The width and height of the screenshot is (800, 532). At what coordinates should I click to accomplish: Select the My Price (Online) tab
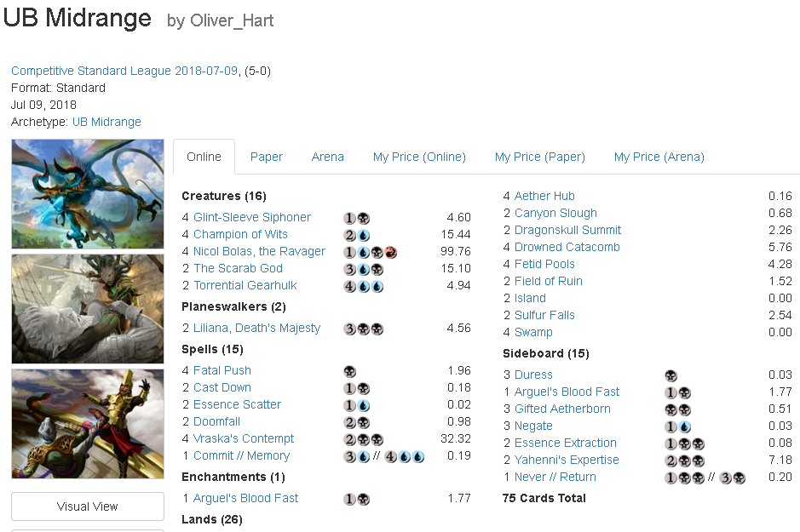click(419, 157)
